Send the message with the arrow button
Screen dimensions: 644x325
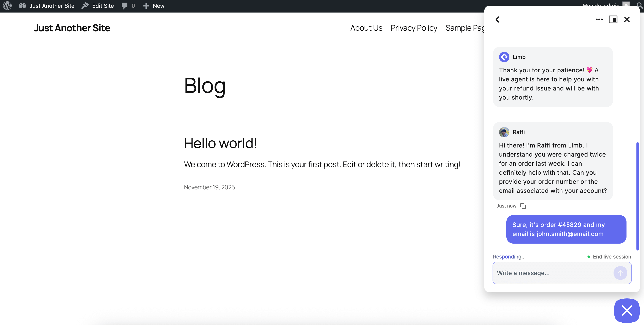(x=620, y=273)
